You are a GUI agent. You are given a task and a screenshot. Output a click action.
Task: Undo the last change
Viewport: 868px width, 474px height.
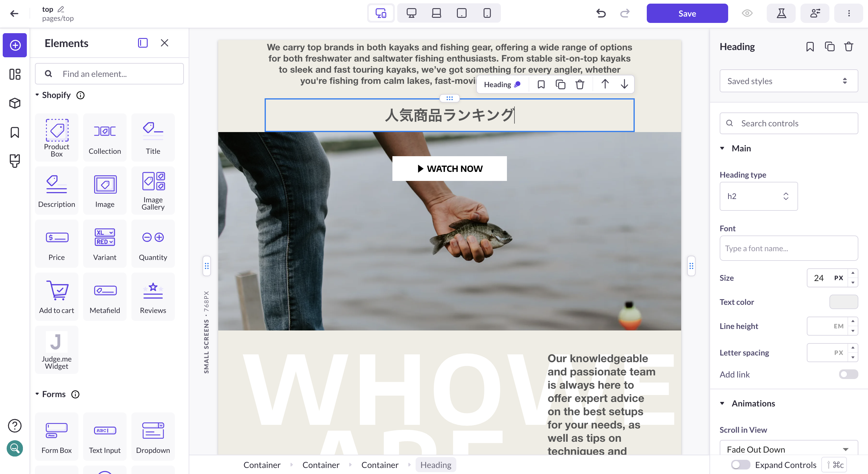(x=601, y=14)
